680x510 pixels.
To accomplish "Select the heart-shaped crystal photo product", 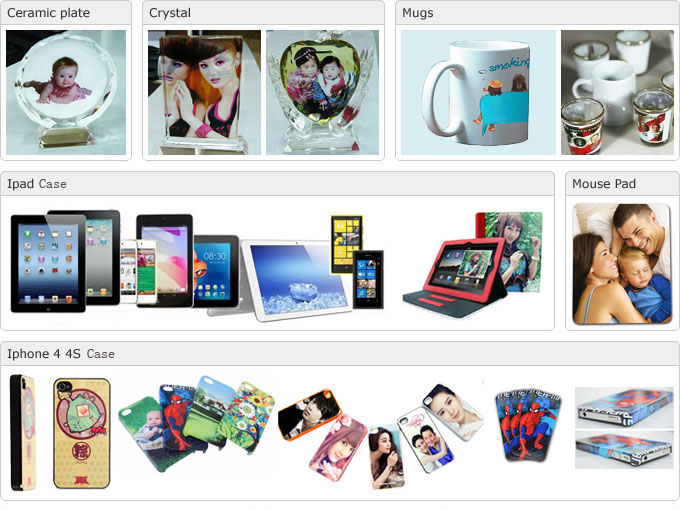I will (x=322, y=92).
